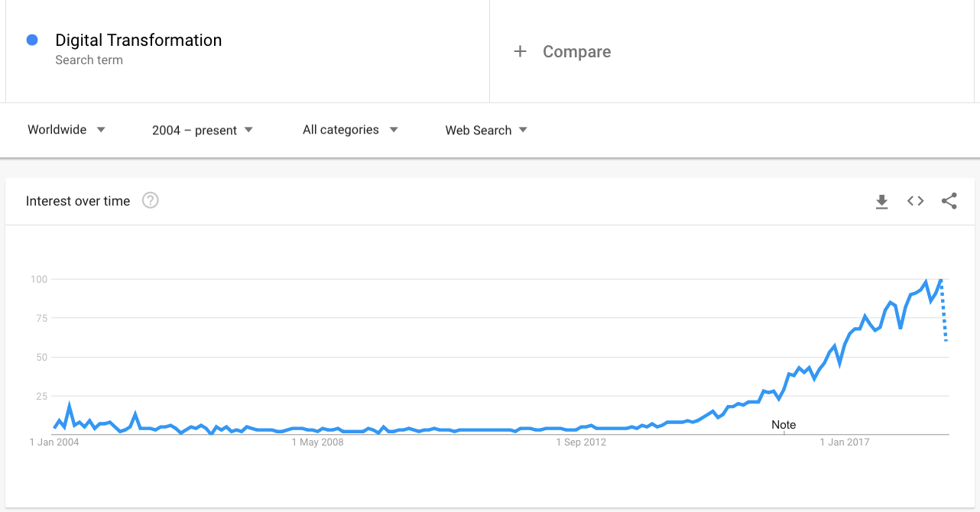
Task: Edit the Digital Transformation search term
Action: click(x=138, y=41)
